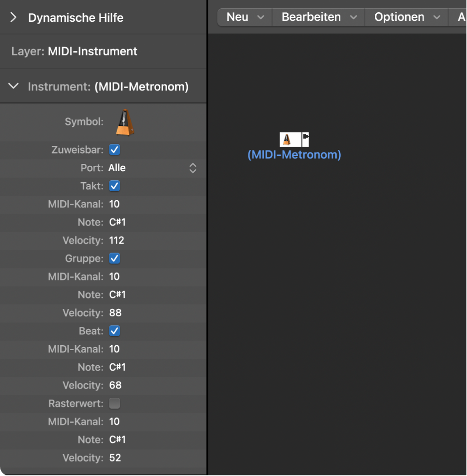Turn off the Beat checkbox
Viewport: 467px width, 476px height.
coord(115,331)
